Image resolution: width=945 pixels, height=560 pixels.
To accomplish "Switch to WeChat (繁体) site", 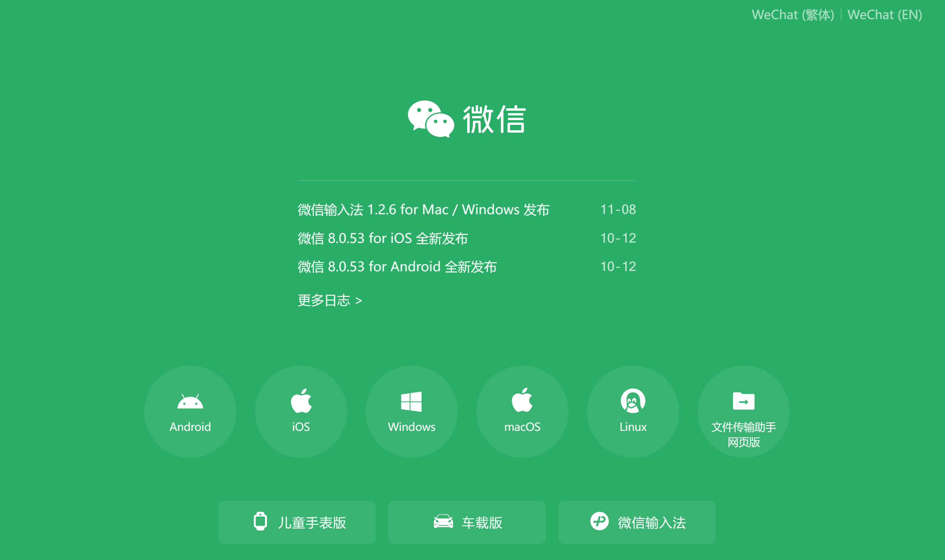I will click(793, 15).
